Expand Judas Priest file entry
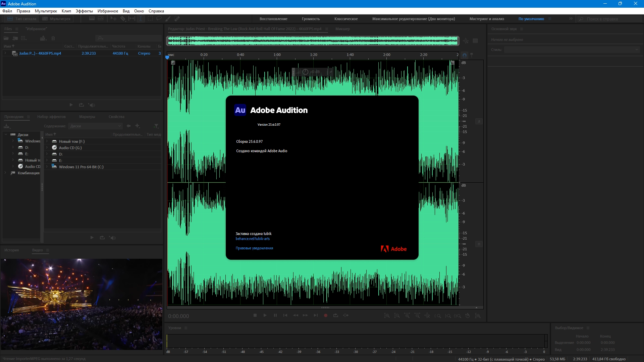644x362 pixels. (5, 53)
